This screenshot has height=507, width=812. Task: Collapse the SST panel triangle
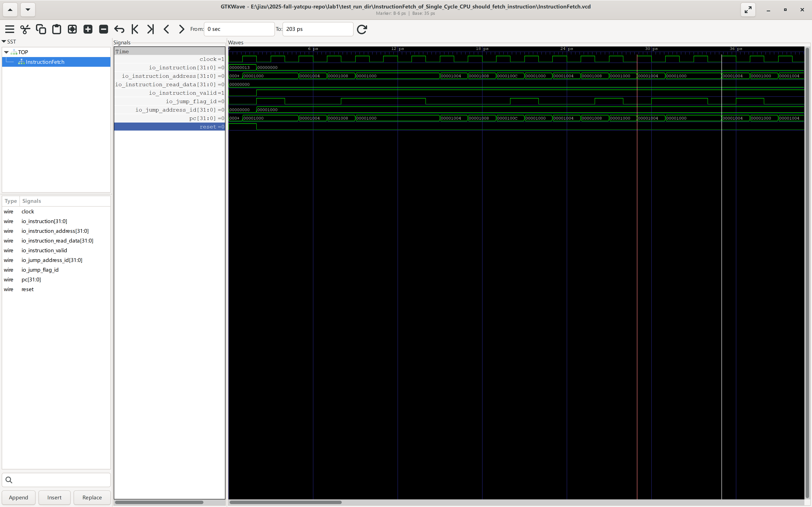[x=4, y=42]
